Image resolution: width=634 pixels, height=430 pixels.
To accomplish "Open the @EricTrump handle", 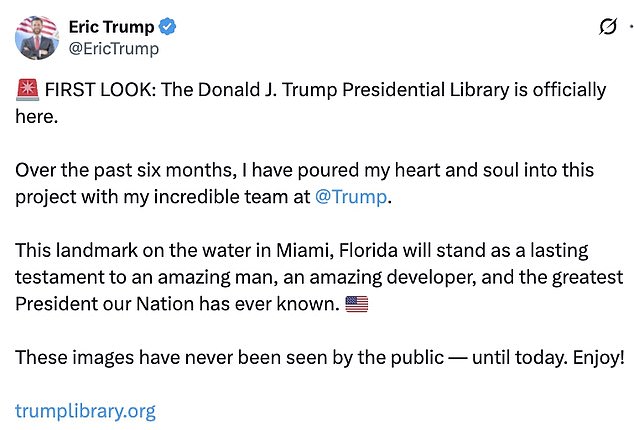I will 113,49.
